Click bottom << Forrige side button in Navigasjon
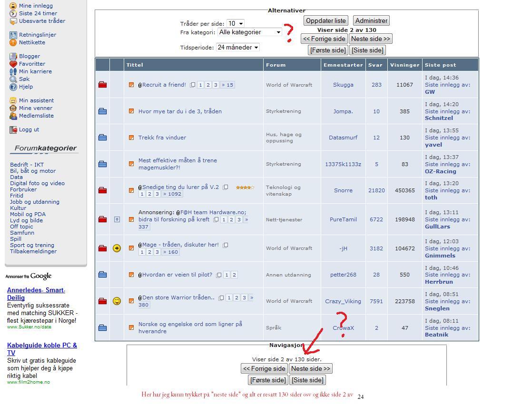This screenshot has width=532, height=406. coord(264,369)
